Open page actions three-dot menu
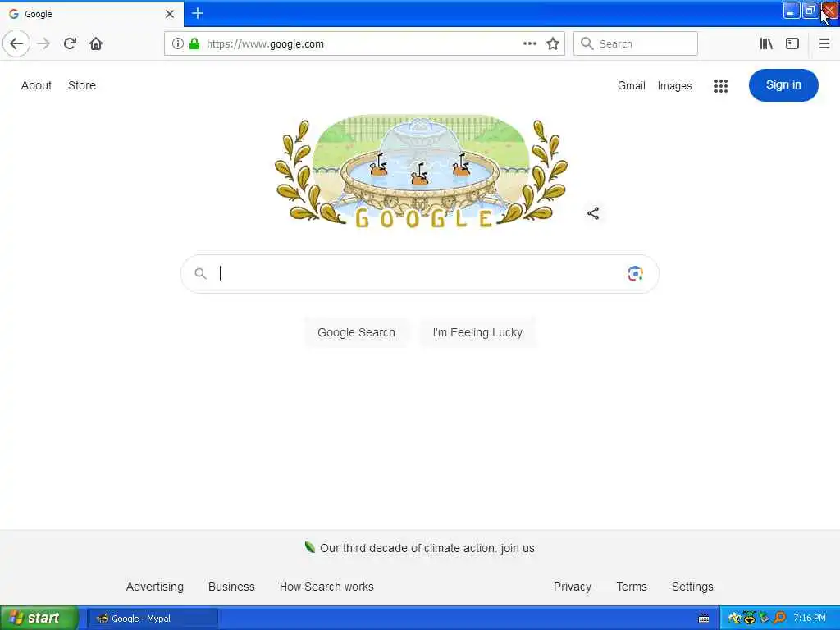 [x=530, y=44]
